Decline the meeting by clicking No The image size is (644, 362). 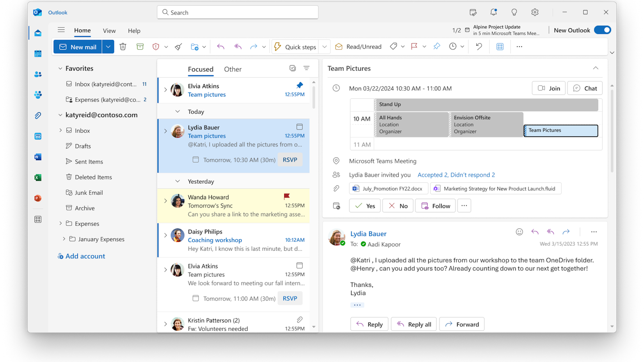coord(397,206)
